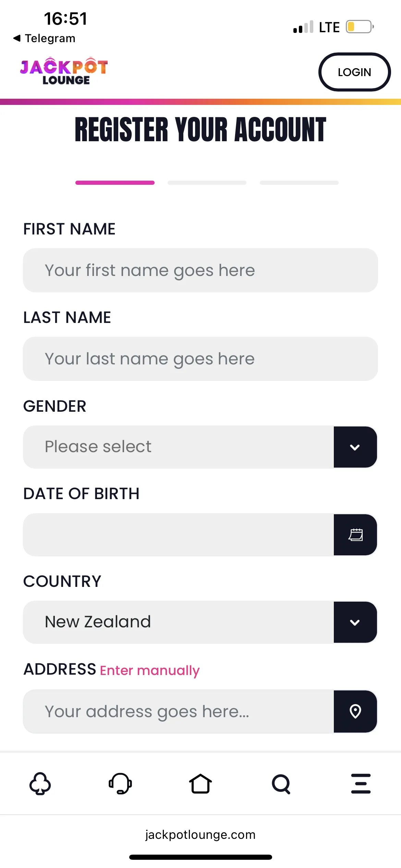
Task: Open the Country dropdown chevron
Action: click(355, 622)
